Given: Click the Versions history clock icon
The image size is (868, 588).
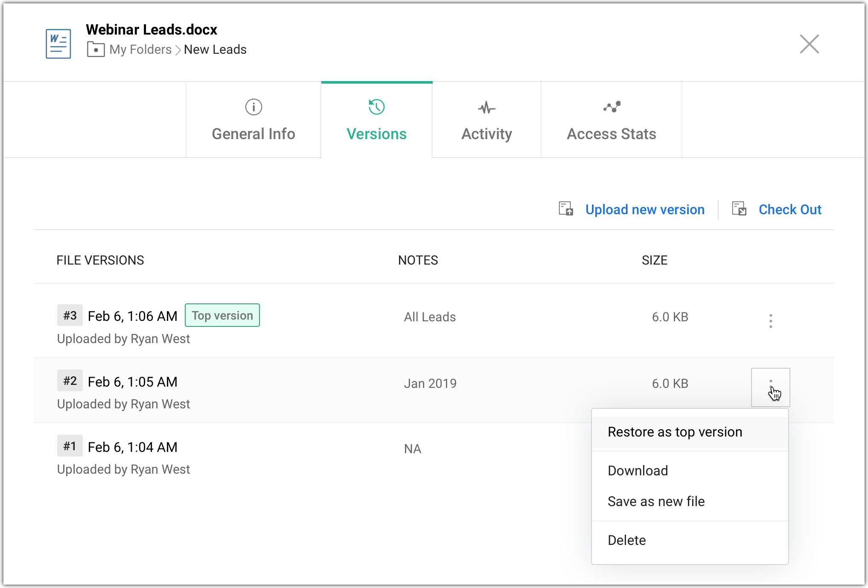Looking at the screenshot, I should 376,107.
